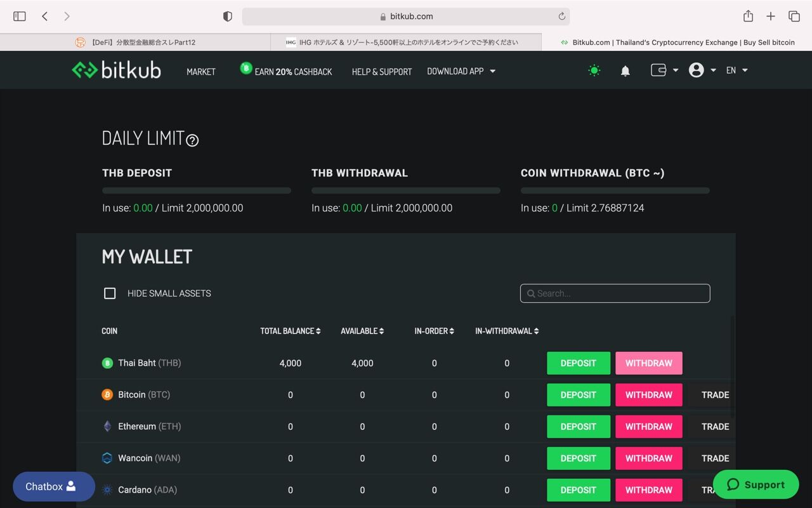812x508 pixels.
Task: Expand the profile account dropdown arrow
Action: tap(714, 70)
